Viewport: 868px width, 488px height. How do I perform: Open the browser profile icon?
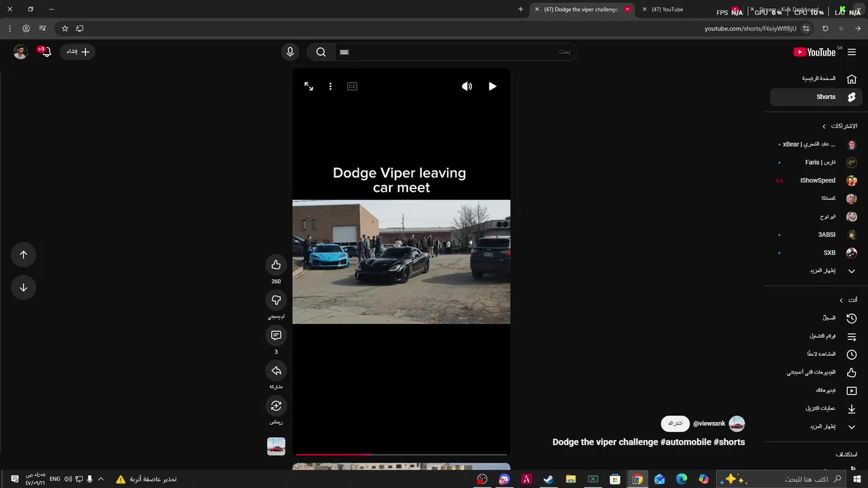26,28
